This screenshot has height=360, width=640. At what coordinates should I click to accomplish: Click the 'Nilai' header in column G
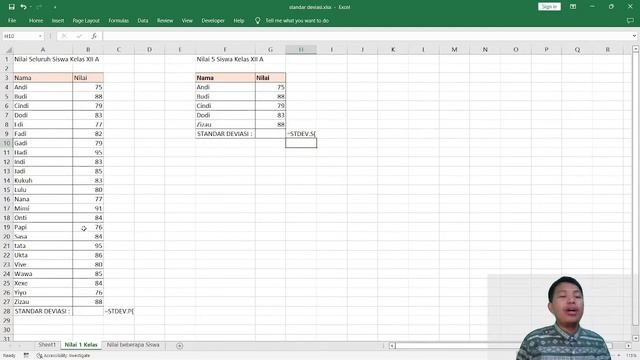pyautogui.click(x=270, y=78)
